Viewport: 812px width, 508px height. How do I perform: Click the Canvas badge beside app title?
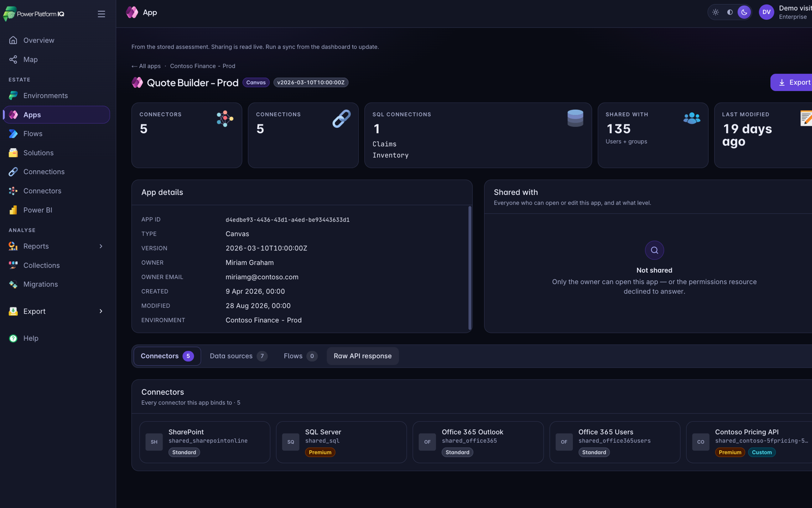pos(256,82)
